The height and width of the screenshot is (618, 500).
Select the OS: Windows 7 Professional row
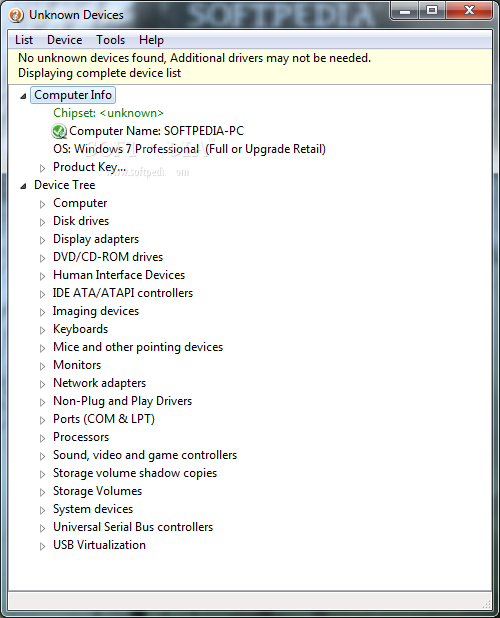tap(190, 149)
